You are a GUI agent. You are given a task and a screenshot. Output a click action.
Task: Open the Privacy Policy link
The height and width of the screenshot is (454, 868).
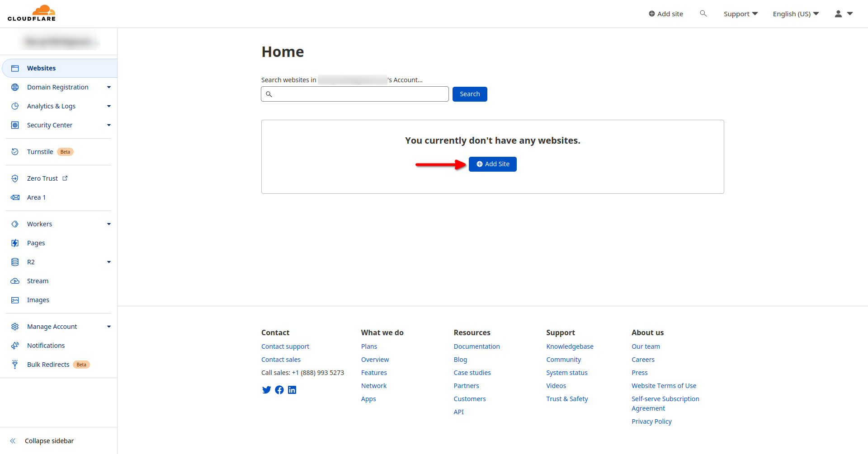tap(651, 421)
